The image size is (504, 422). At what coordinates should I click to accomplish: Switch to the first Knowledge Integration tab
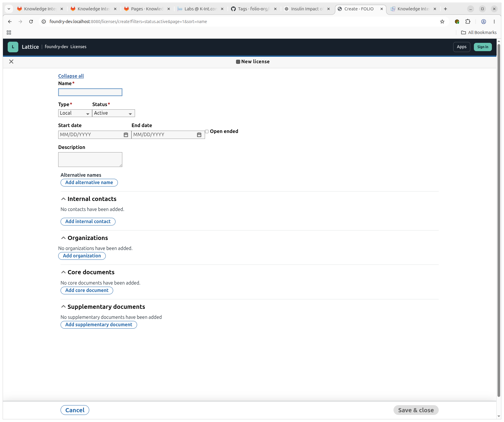click(40, 9)
